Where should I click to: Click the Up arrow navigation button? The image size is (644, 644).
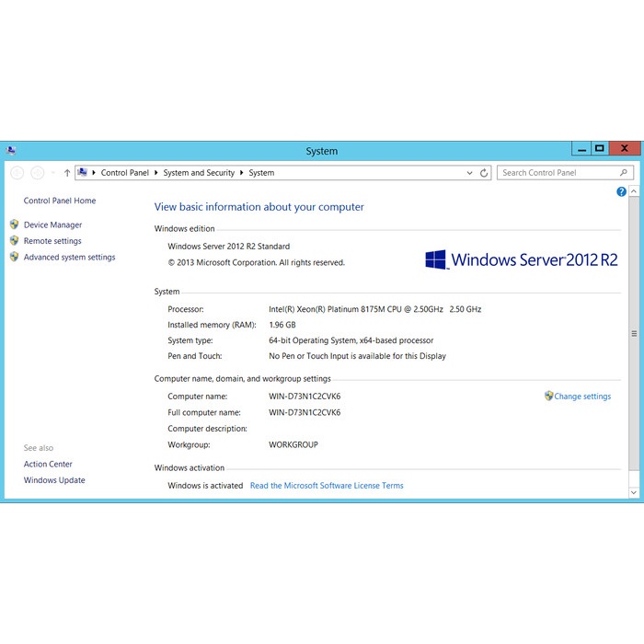(x=67, y=173)
